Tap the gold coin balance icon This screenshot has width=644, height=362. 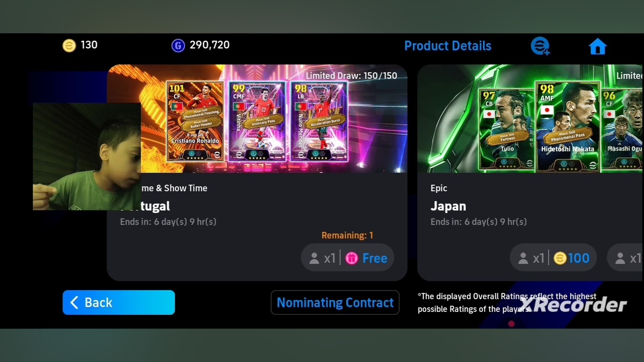tap(69, 45)
